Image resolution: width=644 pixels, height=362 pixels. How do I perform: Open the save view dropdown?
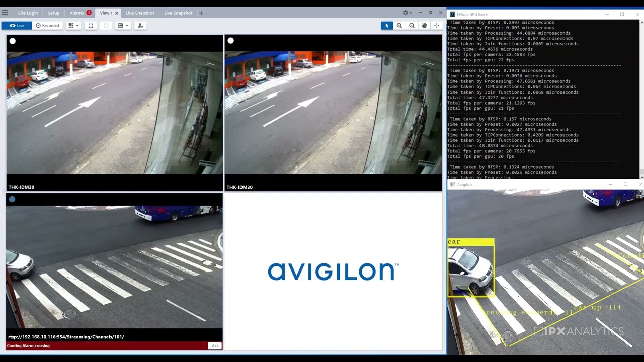coord(123,26)
